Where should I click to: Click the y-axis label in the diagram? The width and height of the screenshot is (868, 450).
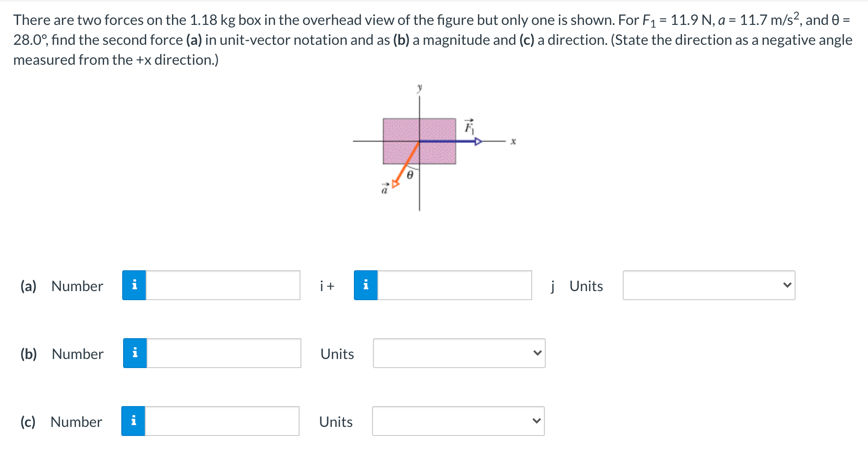(420, 87)
